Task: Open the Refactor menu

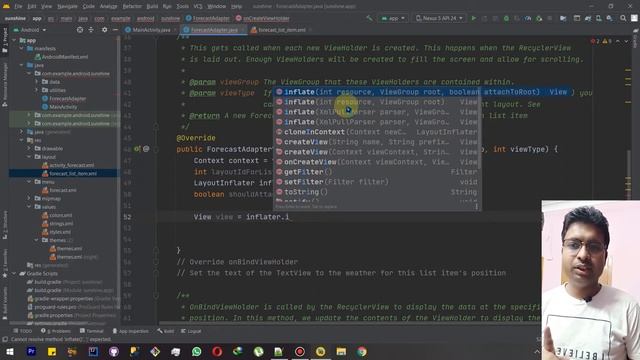Action: pyautogui.click(x=132, y=6)
